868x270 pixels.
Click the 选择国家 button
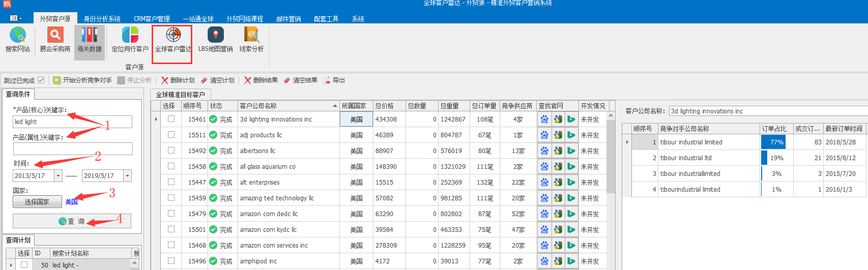pos(37,202)
